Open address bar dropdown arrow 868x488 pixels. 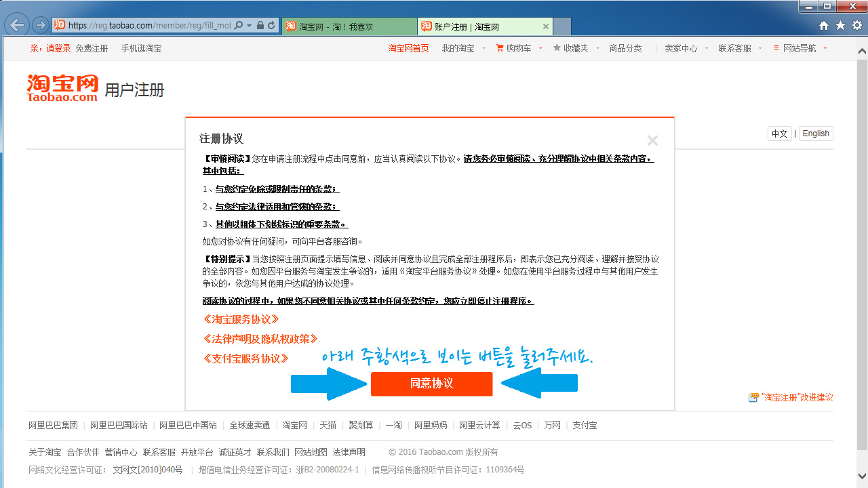[249, 26]
